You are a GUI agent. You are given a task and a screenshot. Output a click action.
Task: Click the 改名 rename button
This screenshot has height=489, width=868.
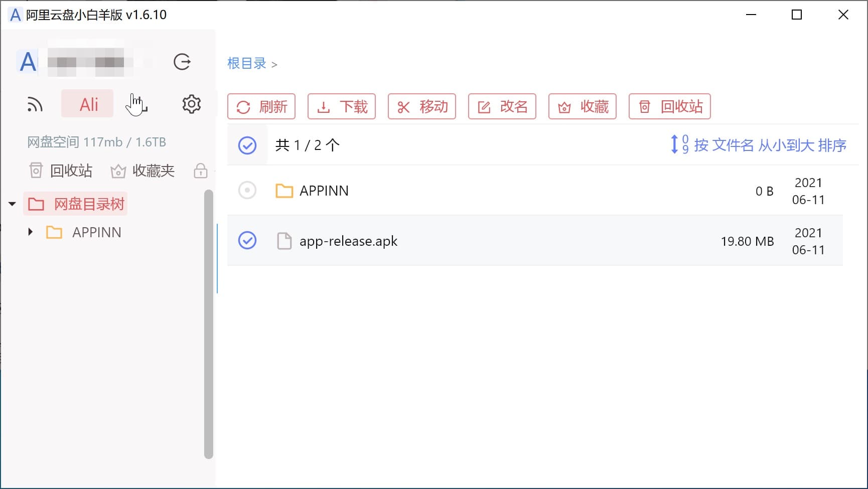coord(502,106)
